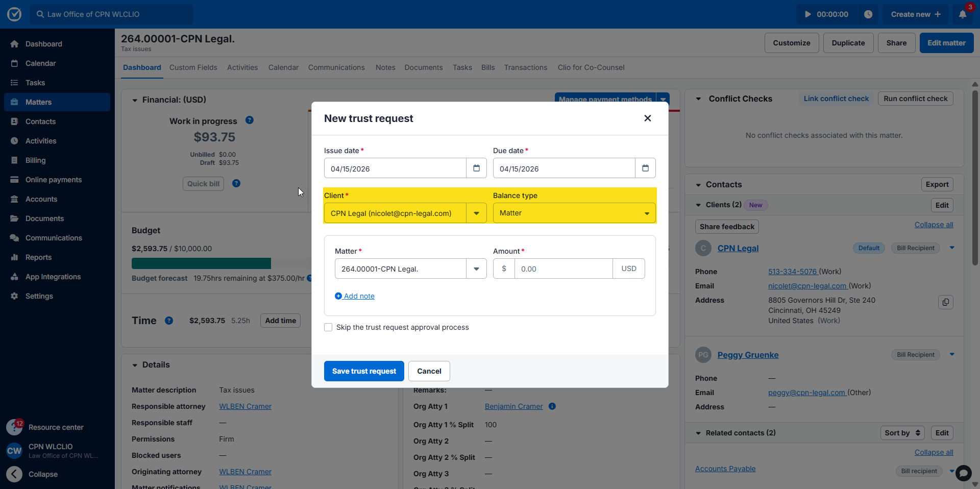This screenshot has height=489, width=980.
Task: Click Save trust request button
Action: [364, 371]
